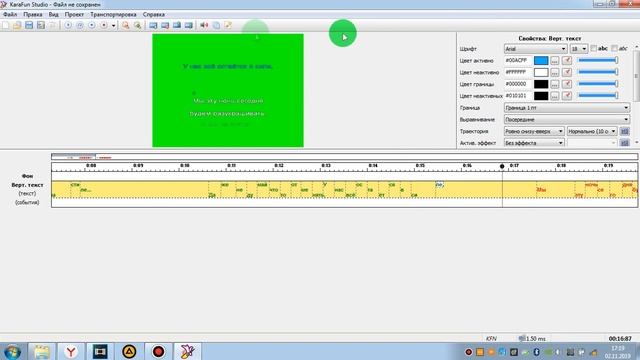
Task: Open the trajectory speed dropdown
Action: [x=592, y=131]
